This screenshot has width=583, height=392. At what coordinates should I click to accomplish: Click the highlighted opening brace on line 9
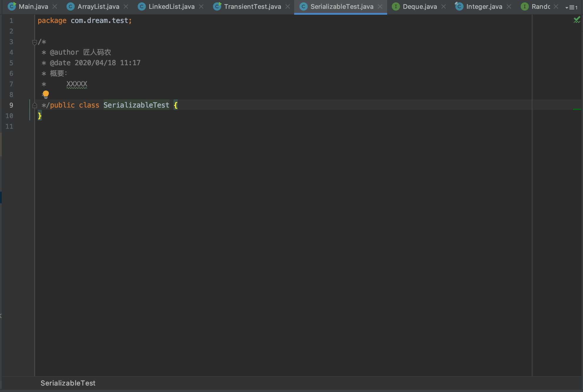pyautogui.click(x=176, y=105)
